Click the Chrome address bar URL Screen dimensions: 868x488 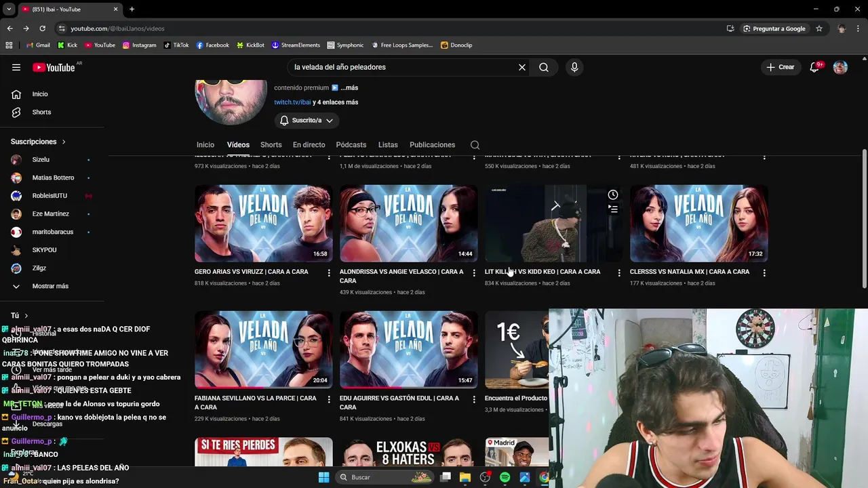(117, 28)
